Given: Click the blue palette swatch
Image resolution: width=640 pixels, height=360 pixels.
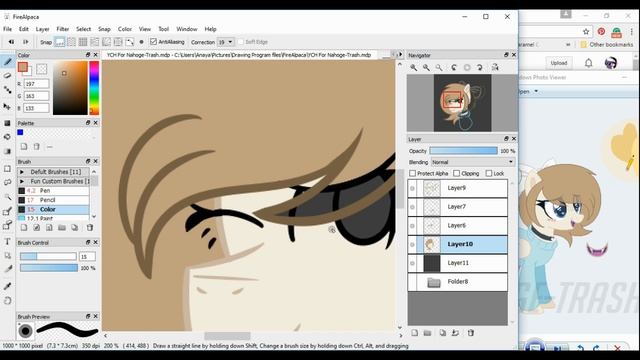Looking at the screenshot, I should point(20,132).
